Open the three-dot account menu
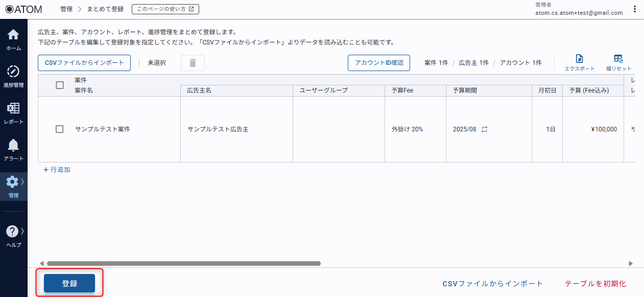Screen dimensions: 644x297 coord(634,9)
